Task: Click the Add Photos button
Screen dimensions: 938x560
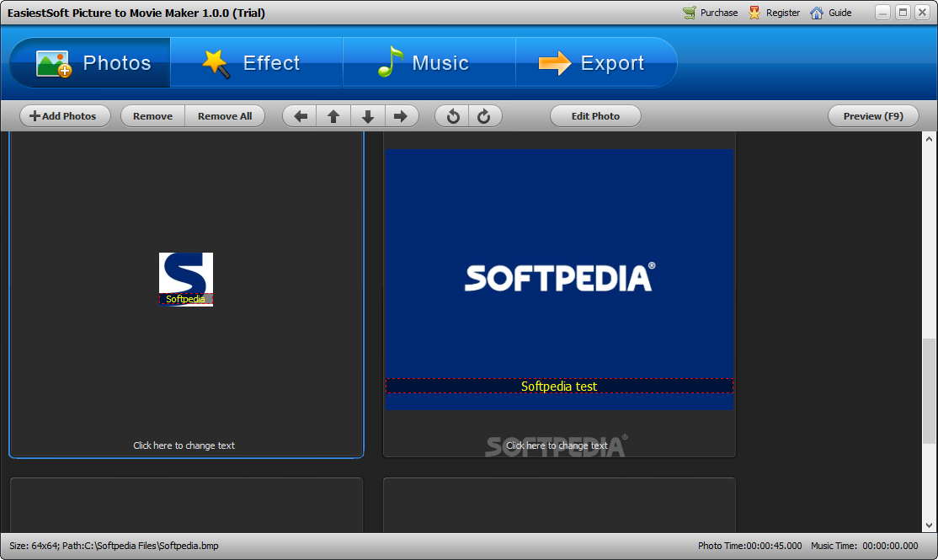Action: (x=65, y=116)
